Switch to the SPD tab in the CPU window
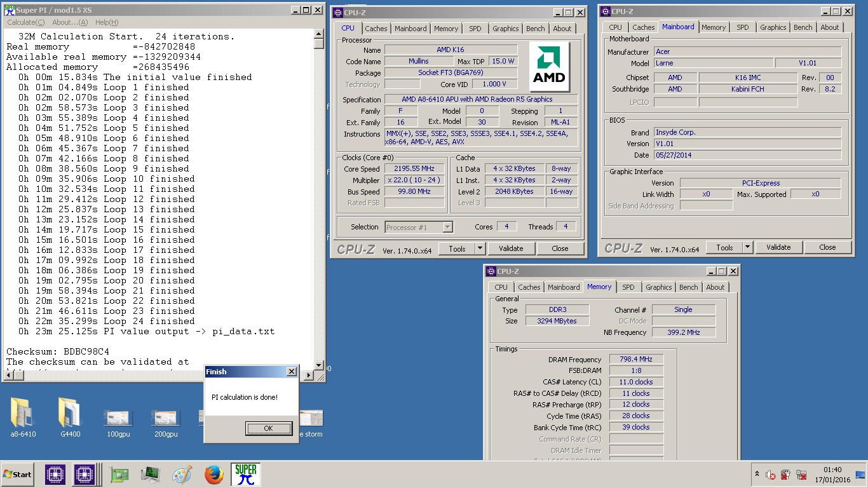The height and width of the screenshot is (488, 868). [x=475, y=29]
